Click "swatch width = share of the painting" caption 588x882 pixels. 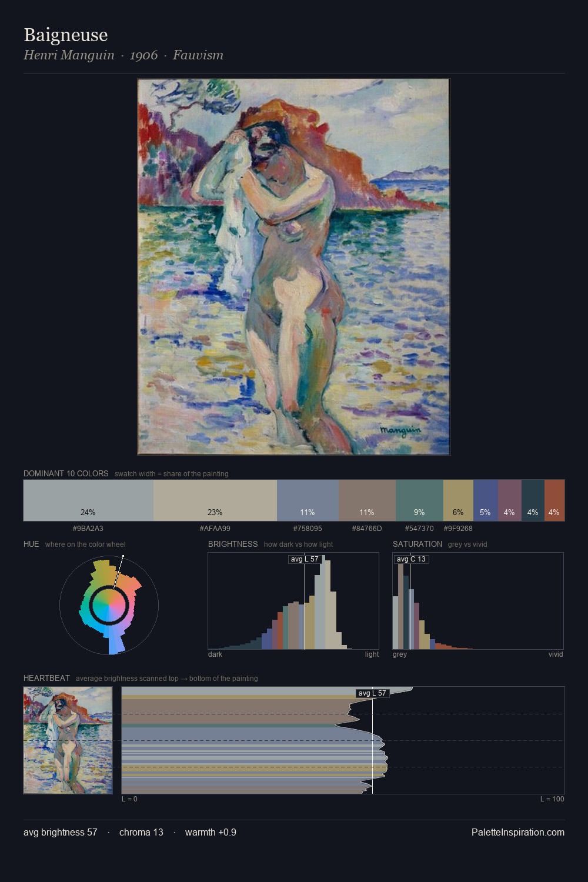tap(172, 474)
